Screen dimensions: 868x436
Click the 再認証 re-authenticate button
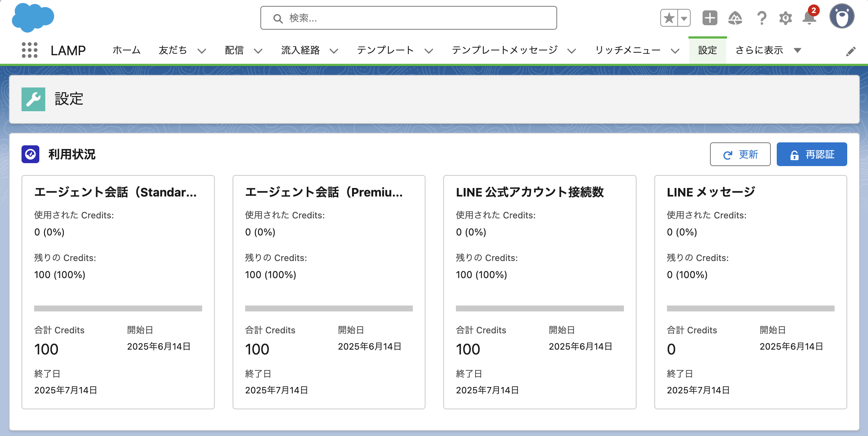[812, 154]
